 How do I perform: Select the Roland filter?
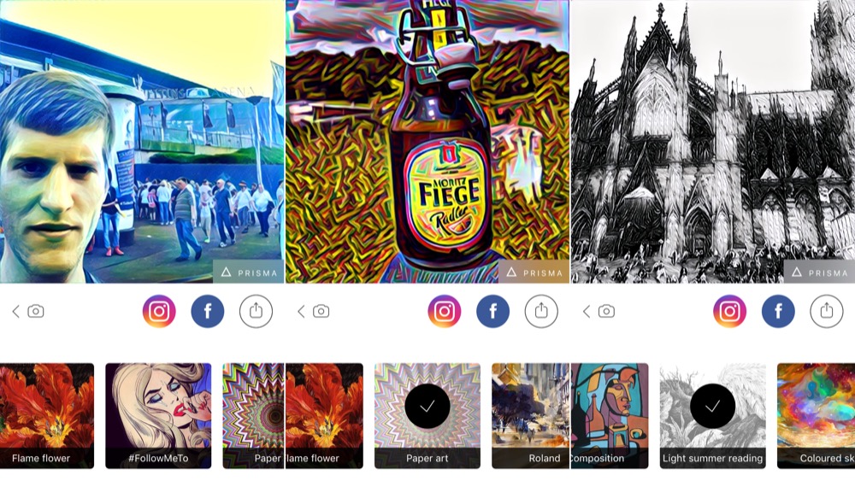pos(531,416)
